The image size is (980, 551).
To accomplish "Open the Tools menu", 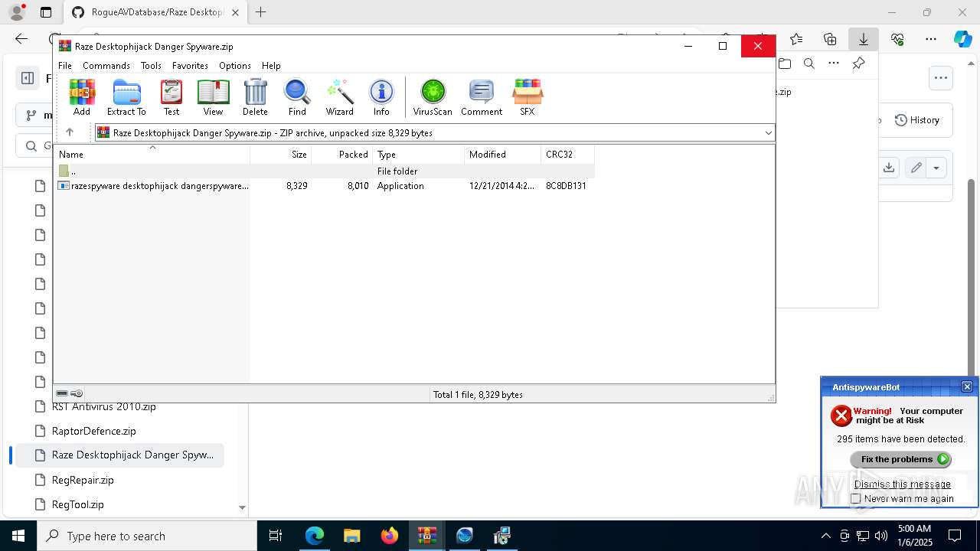I will pyautogui.click(x=151, y=66).
